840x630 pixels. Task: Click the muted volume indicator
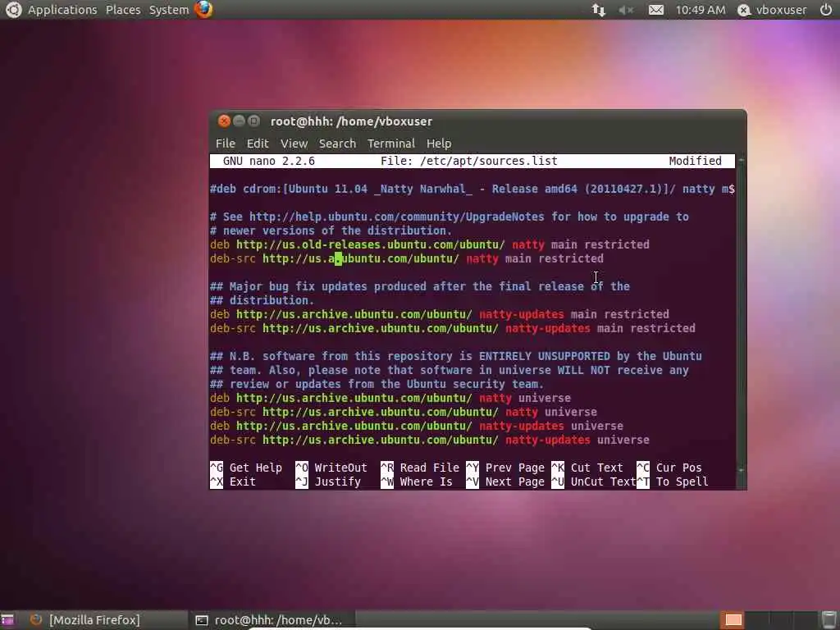point(626,10)
